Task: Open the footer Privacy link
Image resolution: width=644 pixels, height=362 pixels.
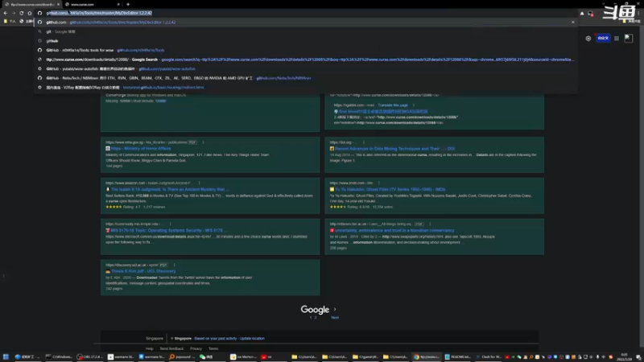Action: [196, 349]
